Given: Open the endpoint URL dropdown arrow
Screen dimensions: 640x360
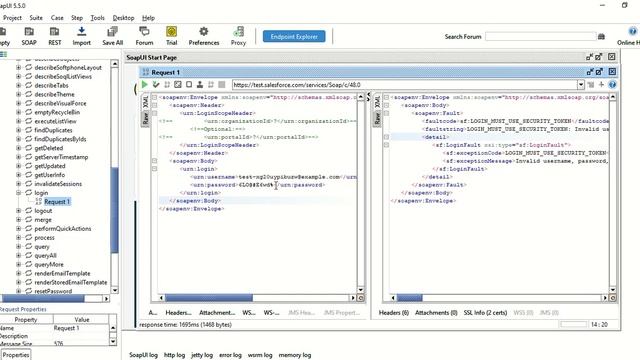Looking at the screenshot, I should coord(580,85).
